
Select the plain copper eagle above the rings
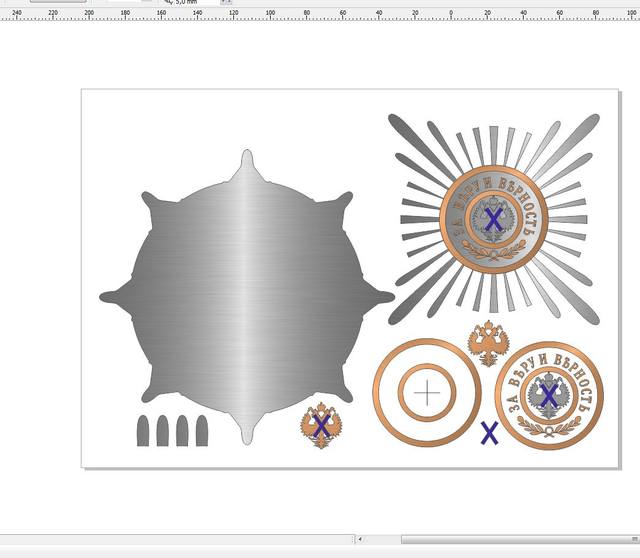pyautogui.click(x=489, y=343)
